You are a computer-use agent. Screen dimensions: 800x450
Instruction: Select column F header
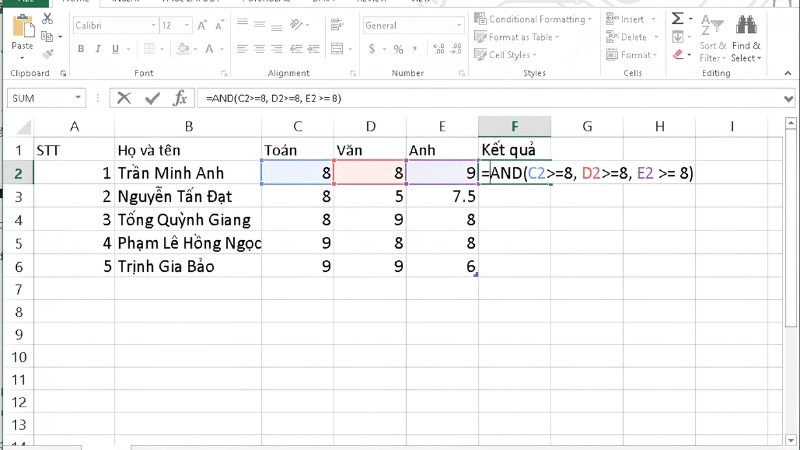click(514, 126)
